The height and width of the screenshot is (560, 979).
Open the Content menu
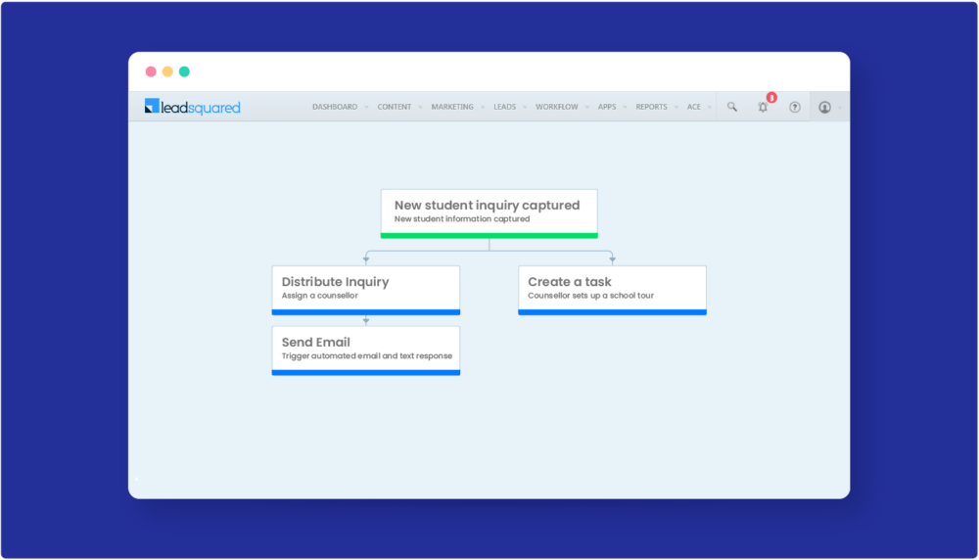pyautogui.click(x=394, y=107)
